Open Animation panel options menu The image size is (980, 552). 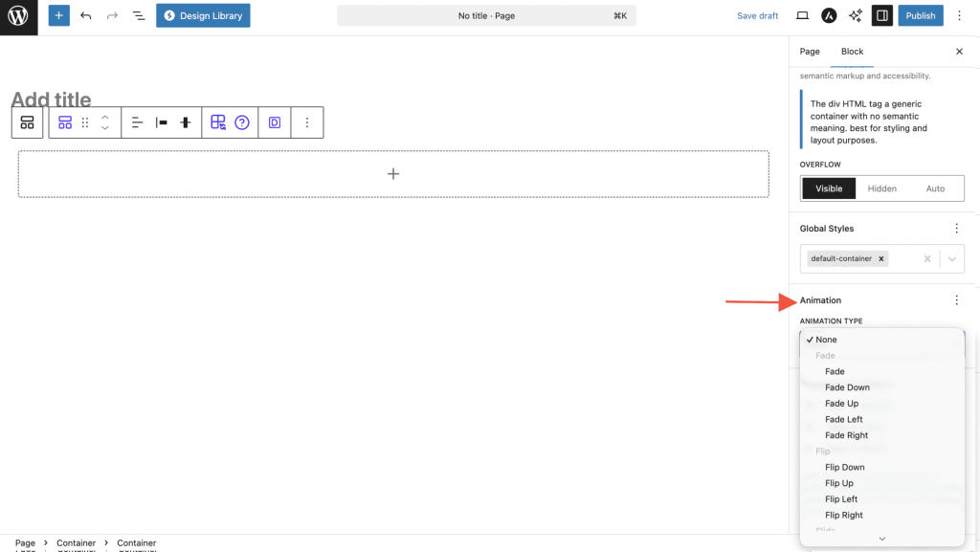(956, 300)
